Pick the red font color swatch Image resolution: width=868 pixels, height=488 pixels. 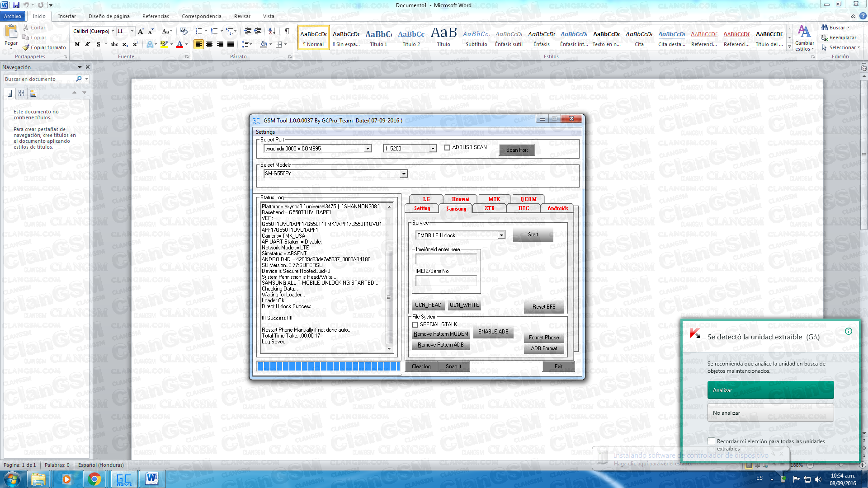(x=179, y=44)
